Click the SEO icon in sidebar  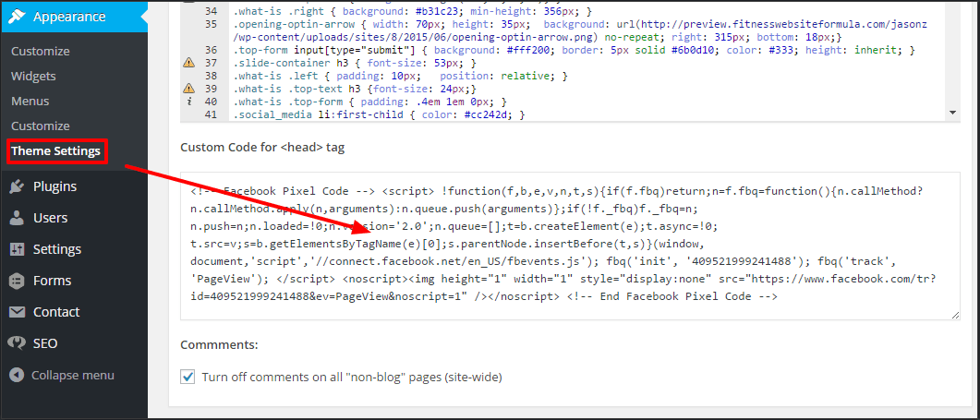pos(17,342)
